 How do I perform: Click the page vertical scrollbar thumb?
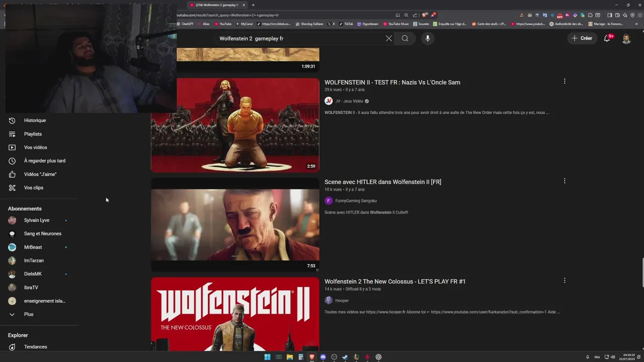click(642, 273)
